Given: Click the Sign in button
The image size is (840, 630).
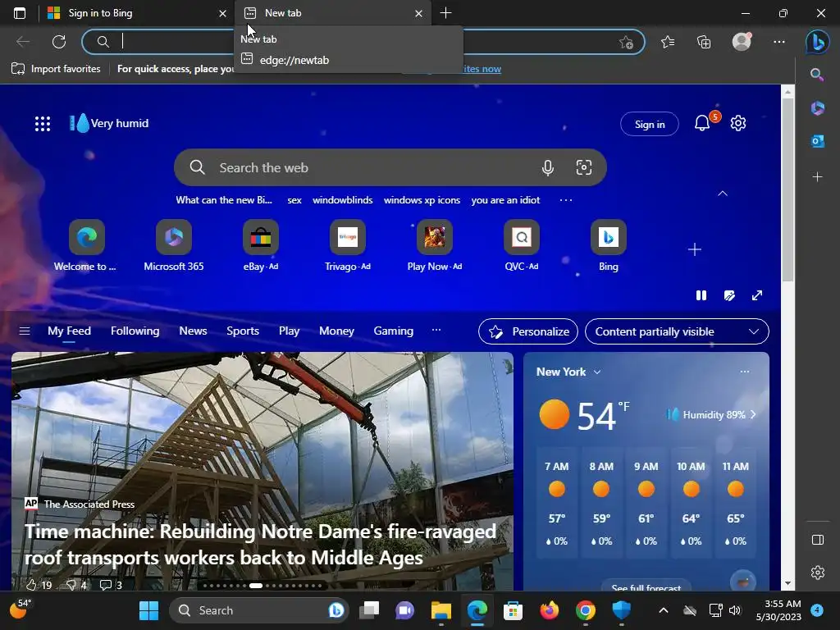Looking at the screenshot, I should (650, 125).
